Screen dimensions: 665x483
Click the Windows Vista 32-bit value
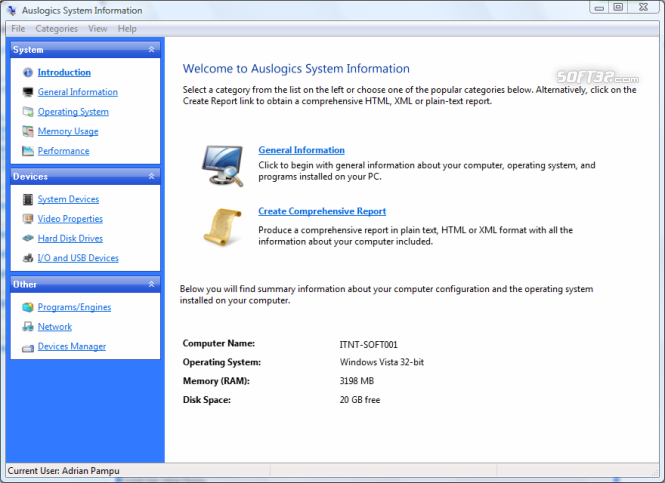(x=382, y=362)
